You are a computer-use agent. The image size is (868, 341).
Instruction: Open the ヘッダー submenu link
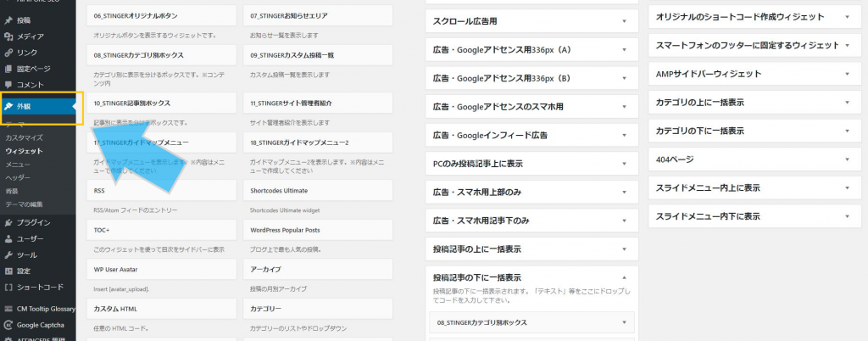click(18, 178)
